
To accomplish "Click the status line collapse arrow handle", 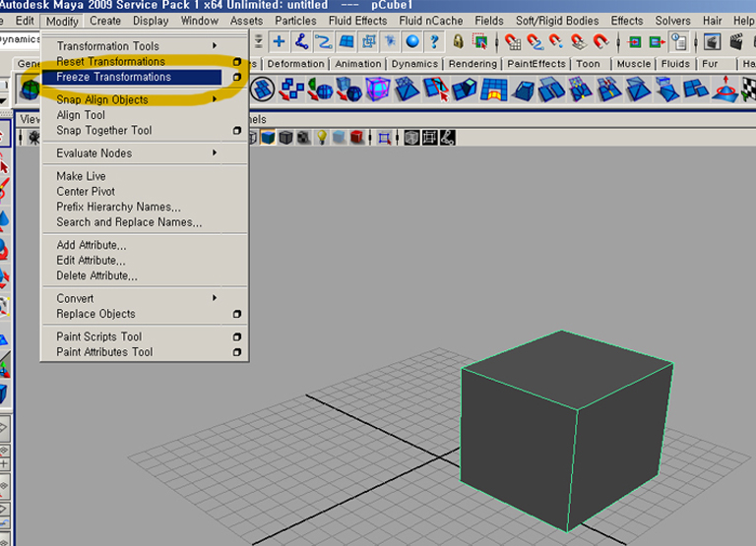I will [x=259, y=42].
